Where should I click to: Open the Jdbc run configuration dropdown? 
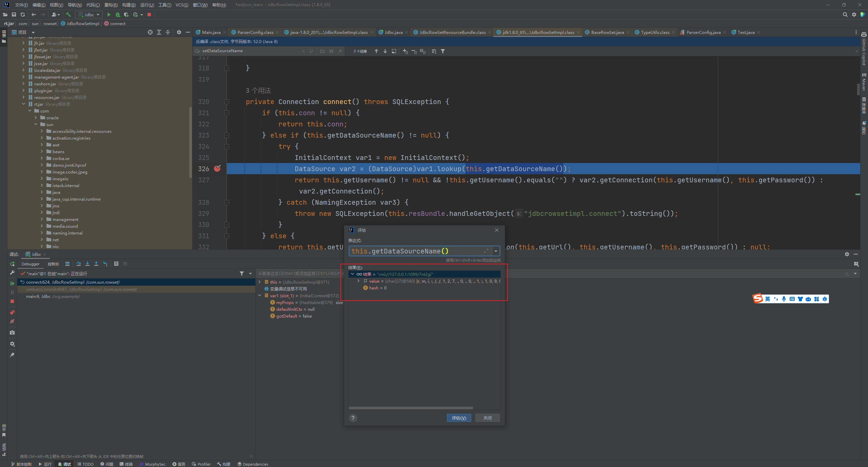click(x=89, y=15)
